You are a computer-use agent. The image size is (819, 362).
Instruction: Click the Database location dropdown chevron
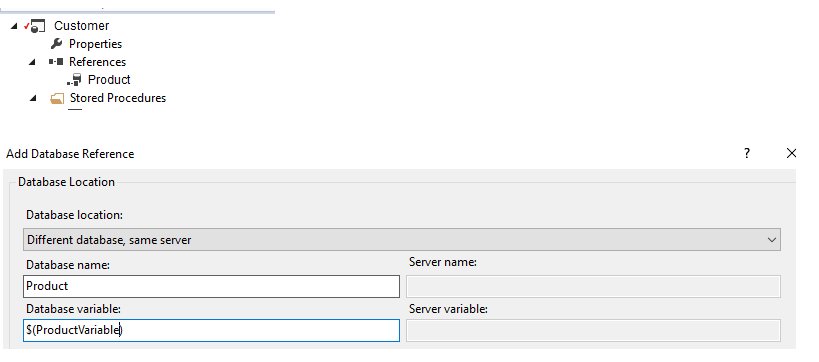771,240
